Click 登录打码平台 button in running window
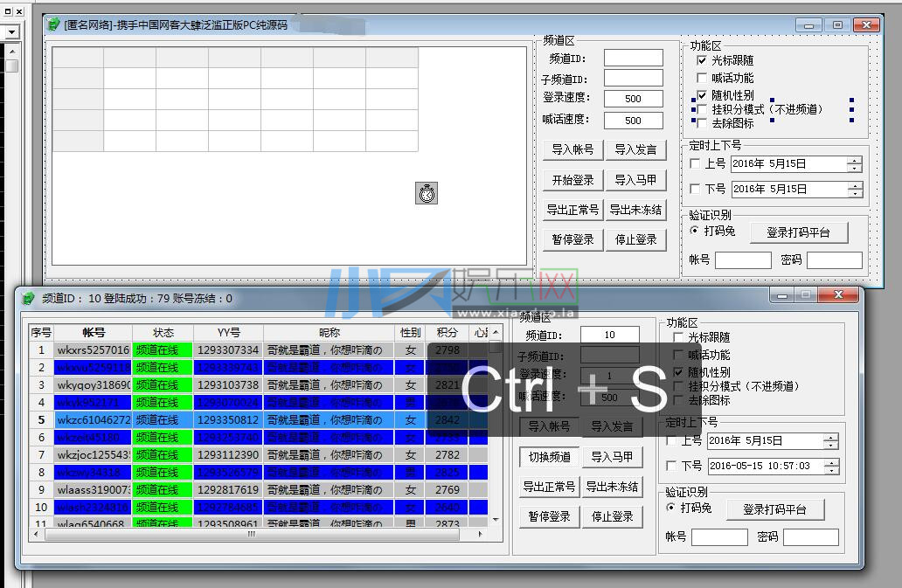This screenshot has width=902, height=588. click(x=775, y=510)
